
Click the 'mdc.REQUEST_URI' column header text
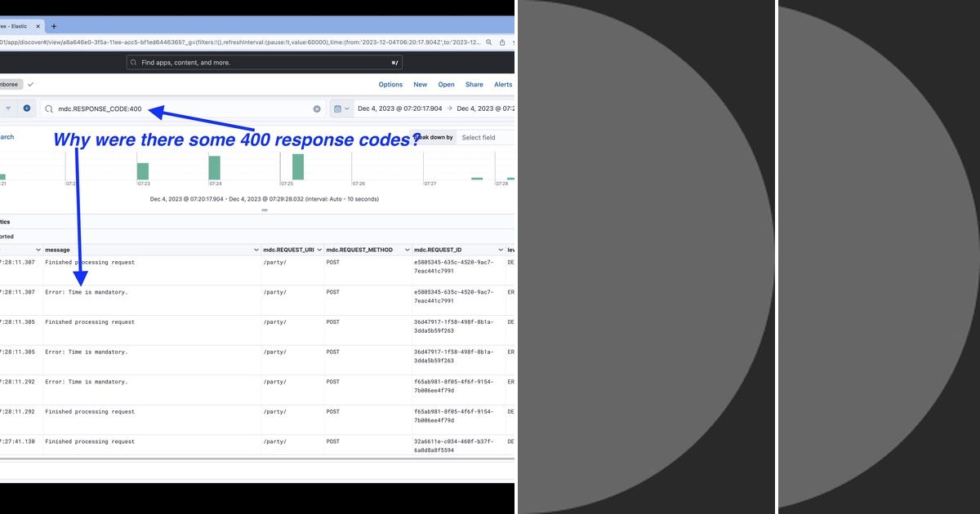tap(288, 250)
